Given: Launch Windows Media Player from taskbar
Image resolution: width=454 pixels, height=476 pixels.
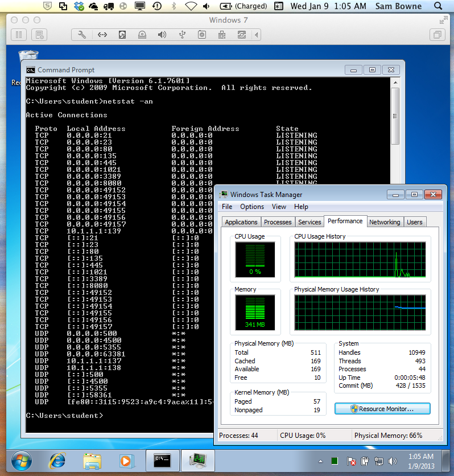Looking at the screenshot, I should 125,459.
